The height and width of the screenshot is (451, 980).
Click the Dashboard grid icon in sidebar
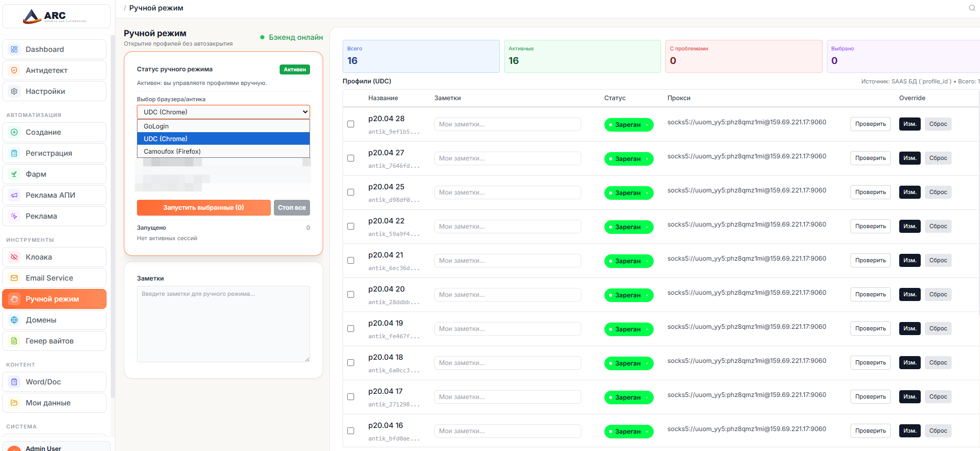click(14, 49)
